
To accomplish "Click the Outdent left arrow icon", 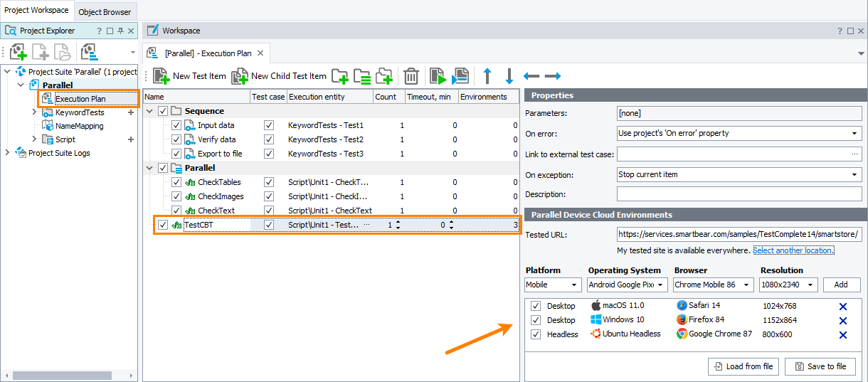I will point(531,76).
